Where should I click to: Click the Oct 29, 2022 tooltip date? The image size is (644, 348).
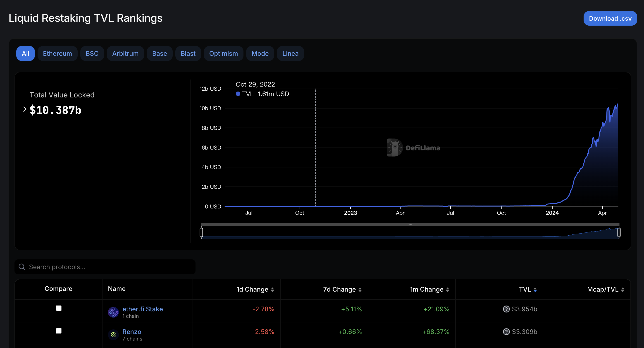tap(255, 84)
